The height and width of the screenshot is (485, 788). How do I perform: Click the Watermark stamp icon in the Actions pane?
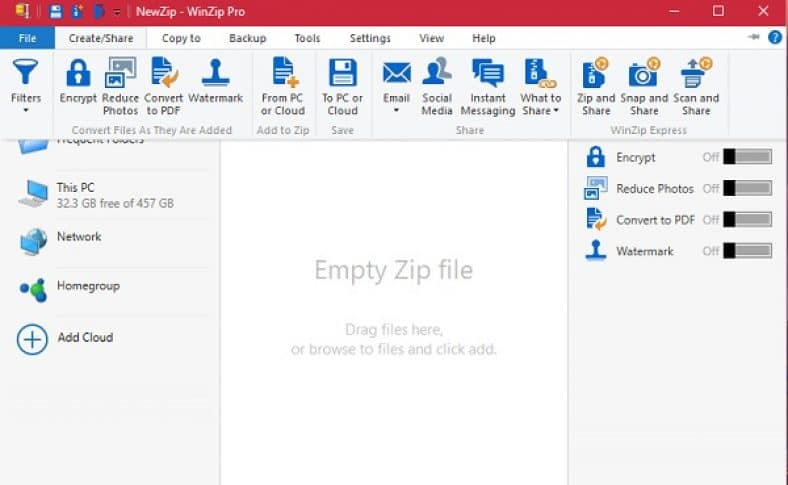[x=596, y=250]
